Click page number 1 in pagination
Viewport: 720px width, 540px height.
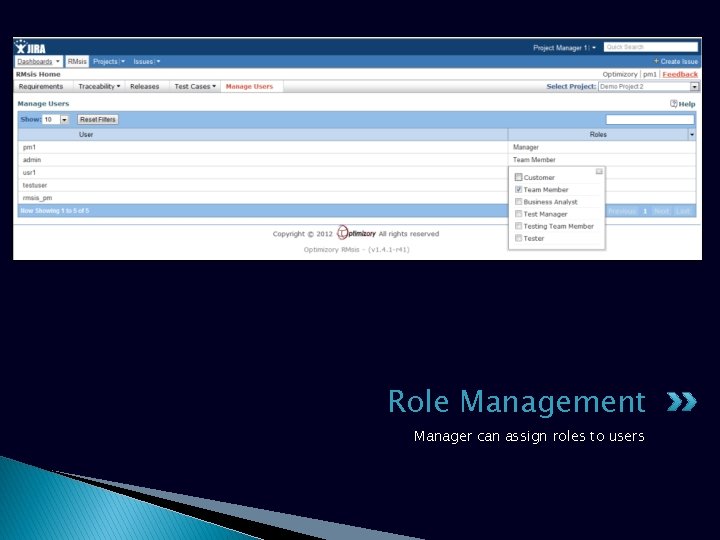click(645, 211)
